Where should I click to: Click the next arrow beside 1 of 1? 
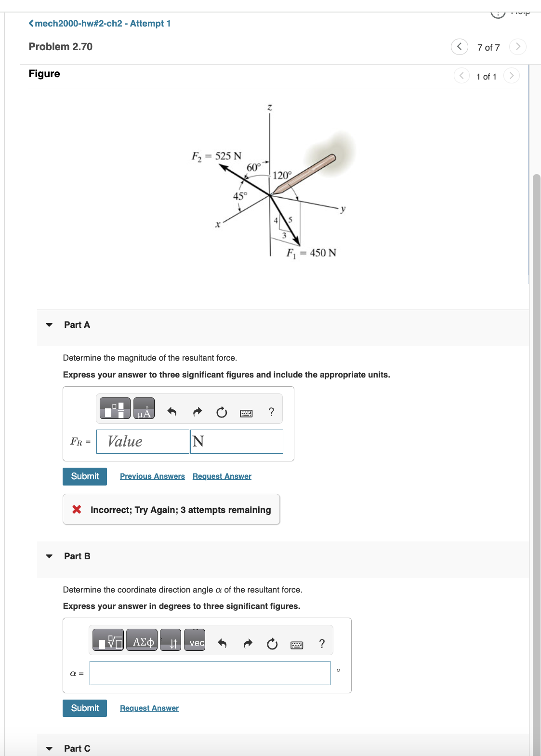(511, 76)
